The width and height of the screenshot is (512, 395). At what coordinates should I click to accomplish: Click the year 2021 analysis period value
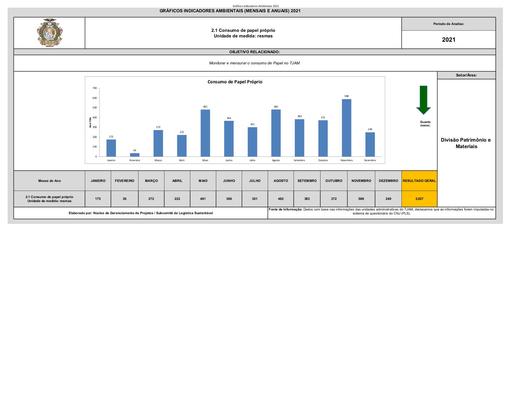[x=449, y=40]
